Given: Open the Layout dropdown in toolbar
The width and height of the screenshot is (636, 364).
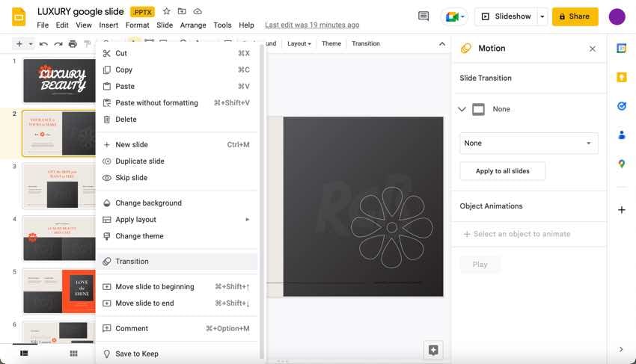Looking at the screenshot, I should click(x=299, y=44).
